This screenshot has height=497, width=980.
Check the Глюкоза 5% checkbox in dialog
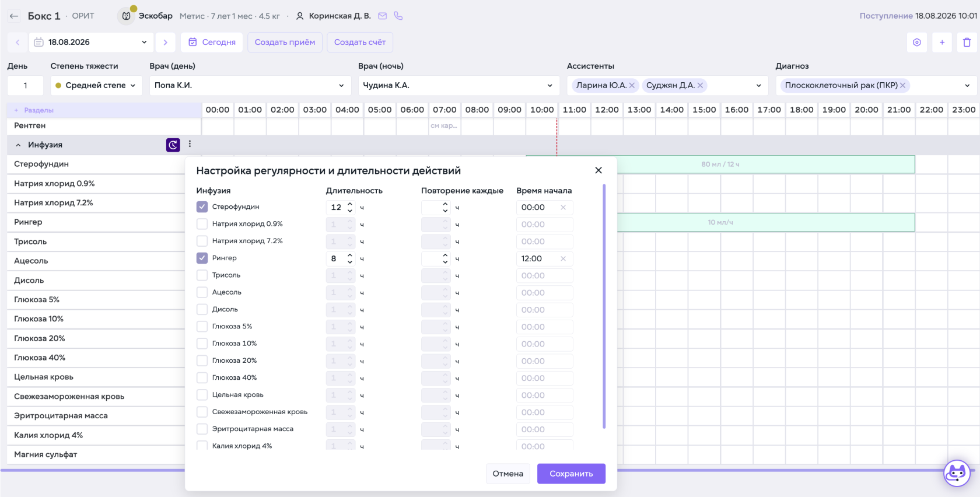[x=202, y=327]
